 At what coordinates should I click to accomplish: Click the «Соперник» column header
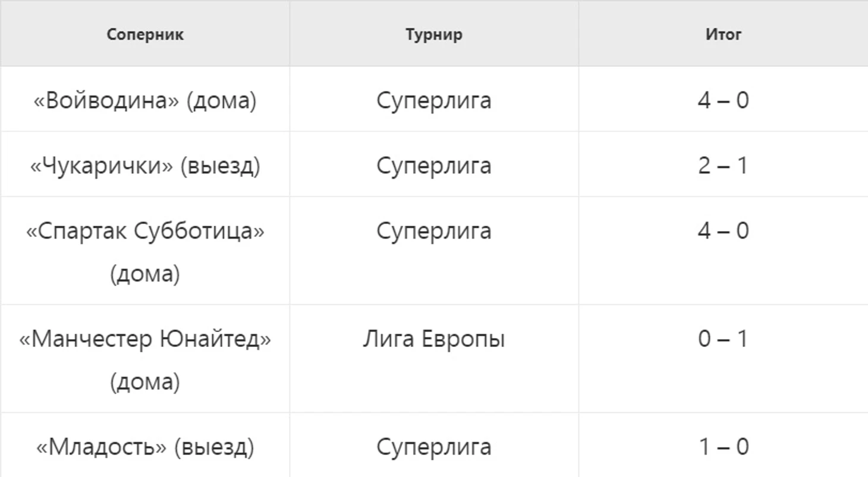tap(145, 34)
